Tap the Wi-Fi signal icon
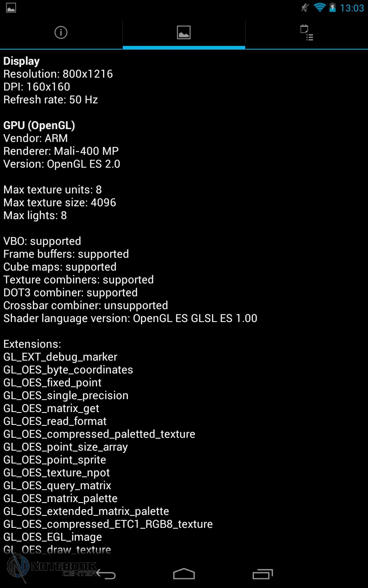Viewport: 368px width, 588px height. 319,8
